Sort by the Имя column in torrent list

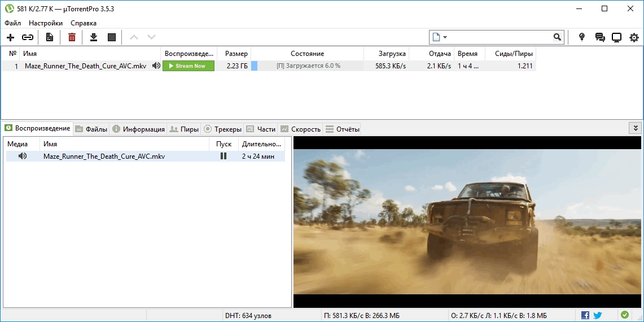[x=90, y=54]
